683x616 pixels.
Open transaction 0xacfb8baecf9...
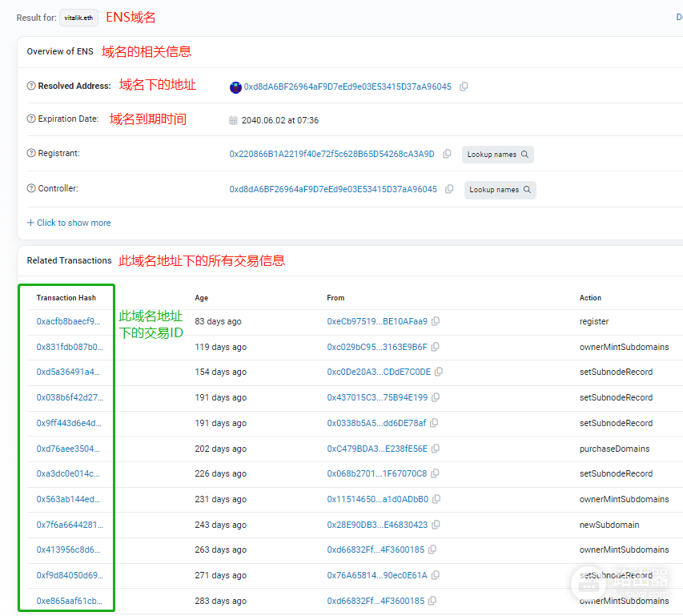tap(68, 321)
